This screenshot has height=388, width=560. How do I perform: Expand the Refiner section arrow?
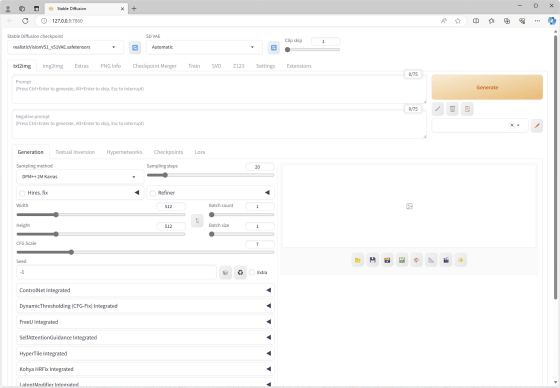coord(267,193)
